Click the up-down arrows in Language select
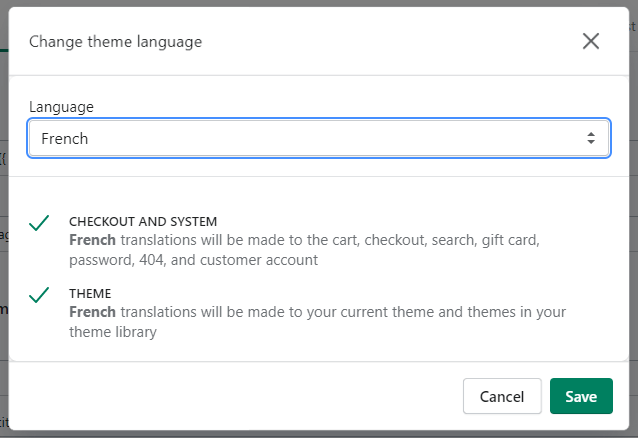This screenshot has height=438, width=638. [x=591, y=139]
